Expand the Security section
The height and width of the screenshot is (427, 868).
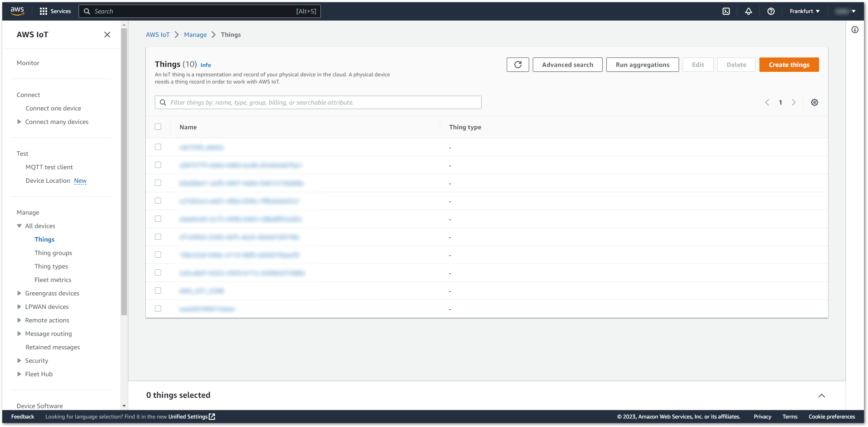19,361
